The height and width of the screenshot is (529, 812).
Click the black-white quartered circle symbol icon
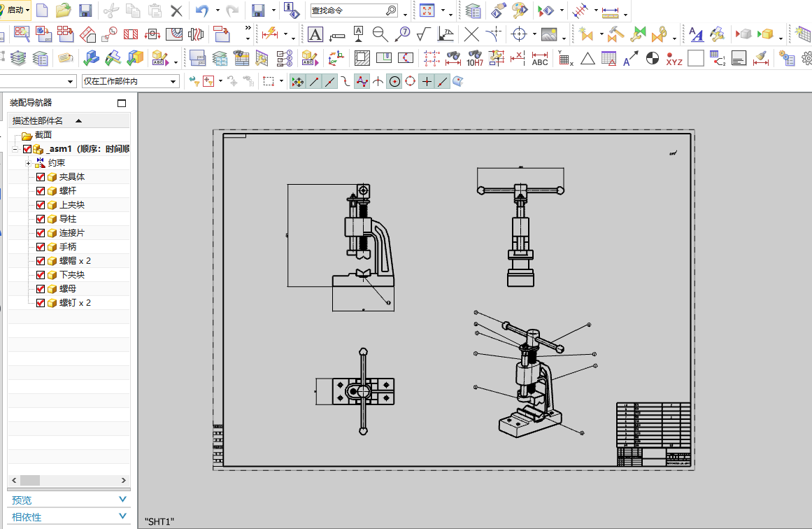(x=653, y=58)
